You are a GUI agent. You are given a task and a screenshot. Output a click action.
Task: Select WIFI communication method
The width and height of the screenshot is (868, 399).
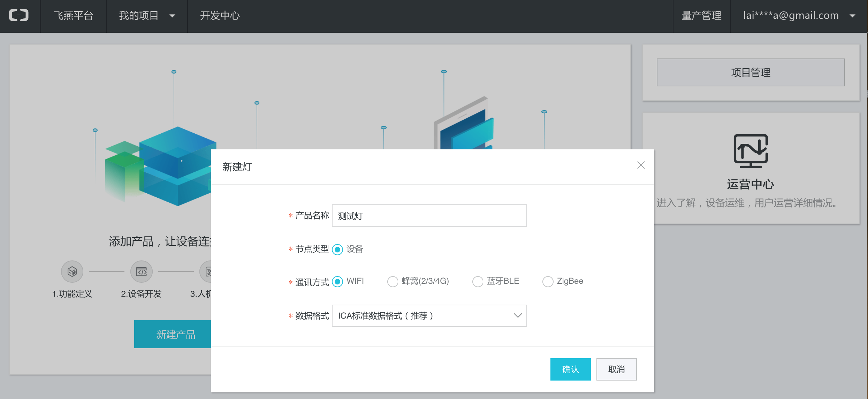point(337,281)
